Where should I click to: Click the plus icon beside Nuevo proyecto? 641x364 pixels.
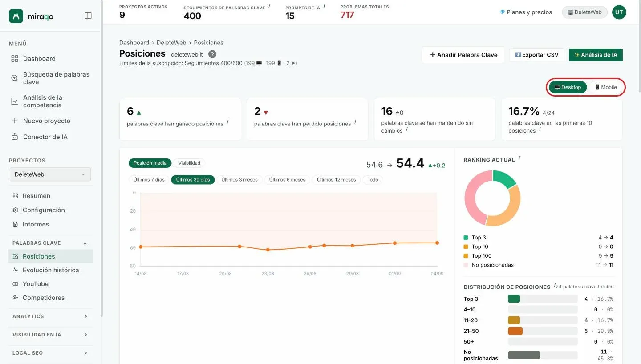click(x=15, y=121)
